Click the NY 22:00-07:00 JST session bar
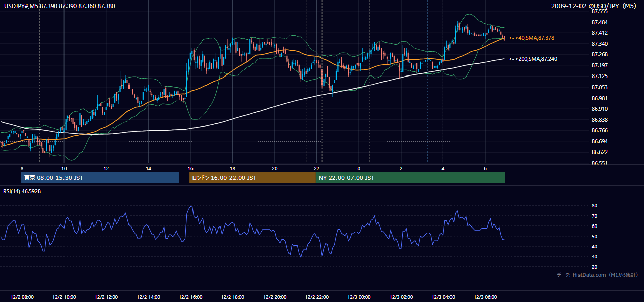The height and width of the screenshot is (302, 644). pyautogui.click(x=411, y=178)
